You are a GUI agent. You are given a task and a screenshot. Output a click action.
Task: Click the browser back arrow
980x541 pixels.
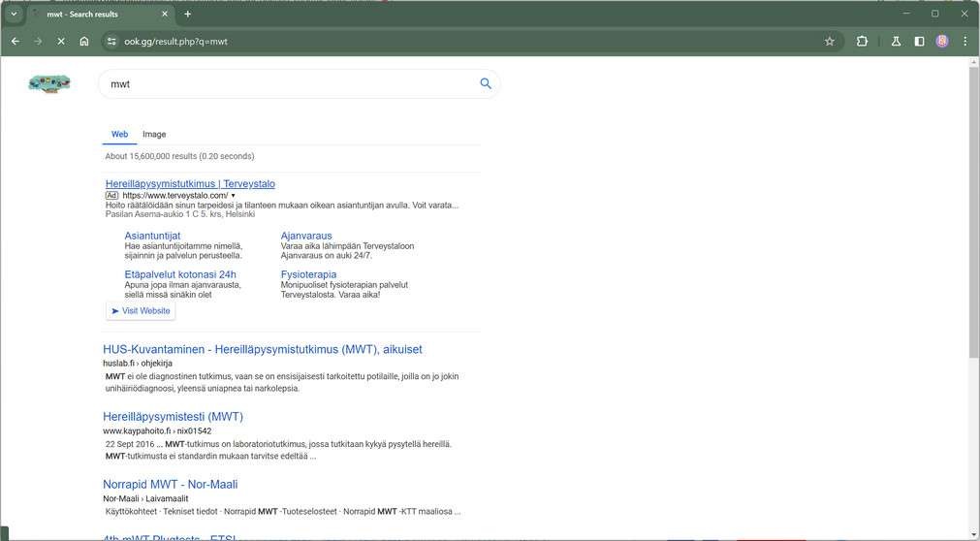click(16, 42)
